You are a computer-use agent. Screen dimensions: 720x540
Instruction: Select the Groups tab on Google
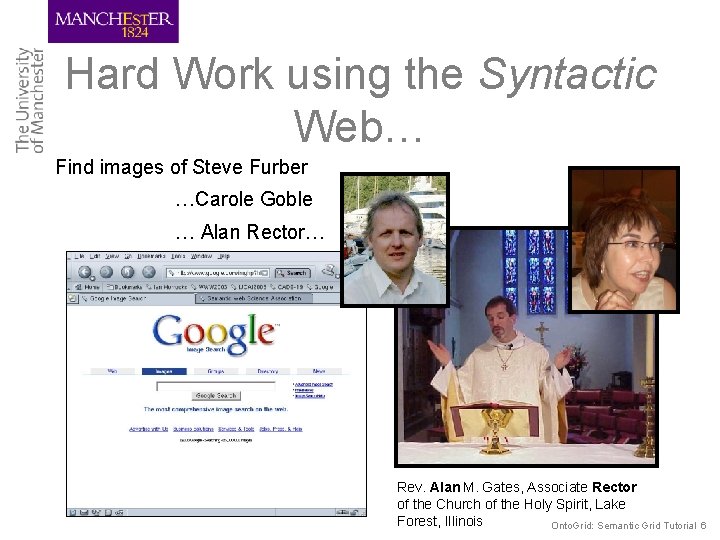pyautogui.click(x=216, y=371)
